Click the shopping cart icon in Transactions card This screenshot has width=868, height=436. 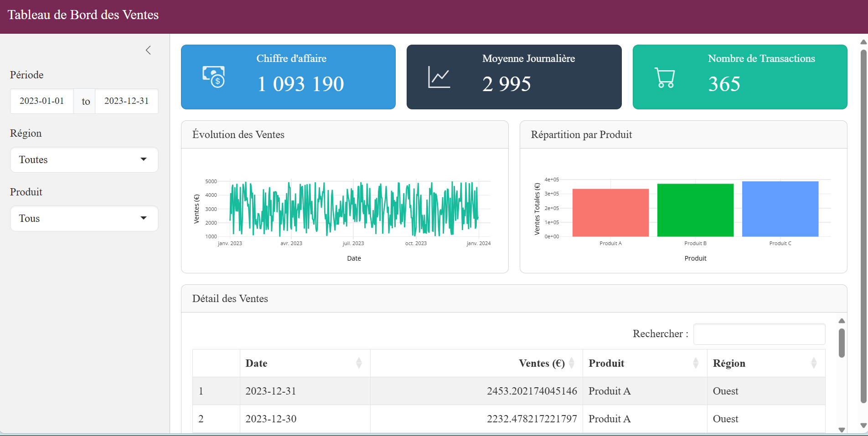click(x=665, y=77)
